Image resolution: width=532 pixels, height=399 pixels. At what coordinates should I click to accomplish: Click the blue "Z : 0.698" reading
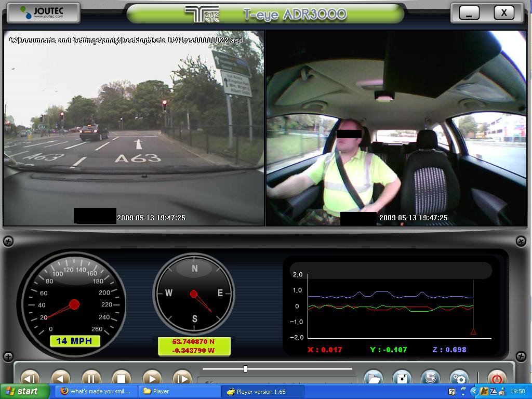tap(449, 350)
